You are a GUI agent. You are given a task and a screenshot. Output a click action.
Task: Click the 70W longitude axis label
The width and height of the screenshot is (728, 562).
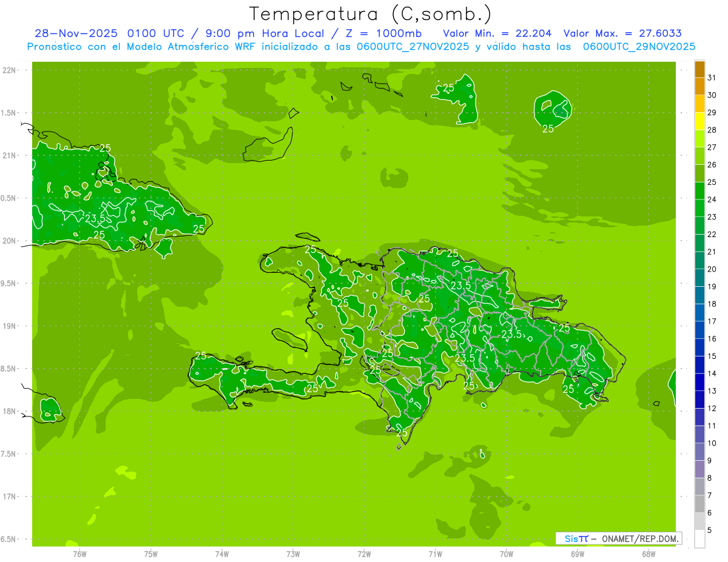point(507,554)
